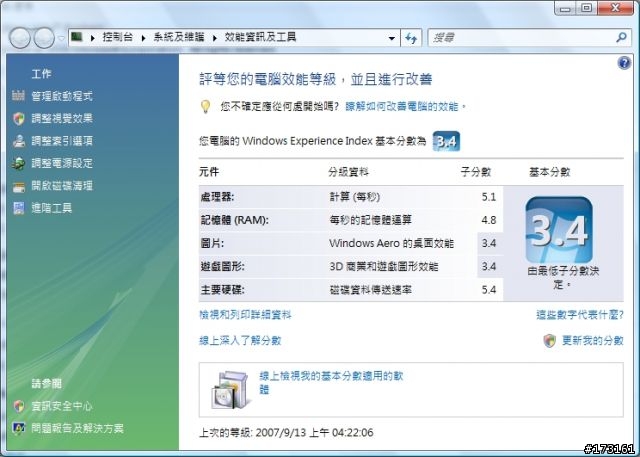
Task: Click the icon beside 管理啟動程式
Action: click(x=18, y=96)
